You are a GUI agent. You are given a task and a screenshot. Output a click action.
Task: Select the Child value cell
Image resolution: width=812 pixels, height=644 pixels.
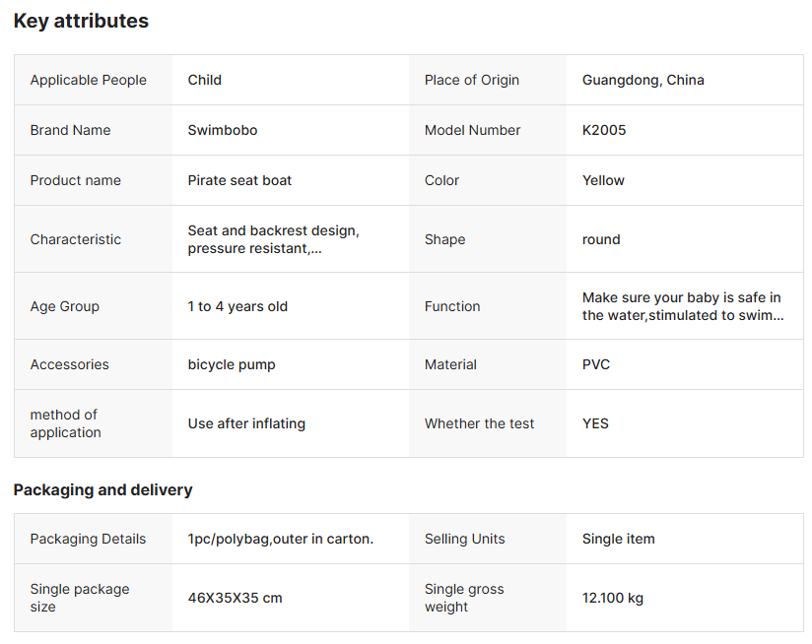(205, 80)
